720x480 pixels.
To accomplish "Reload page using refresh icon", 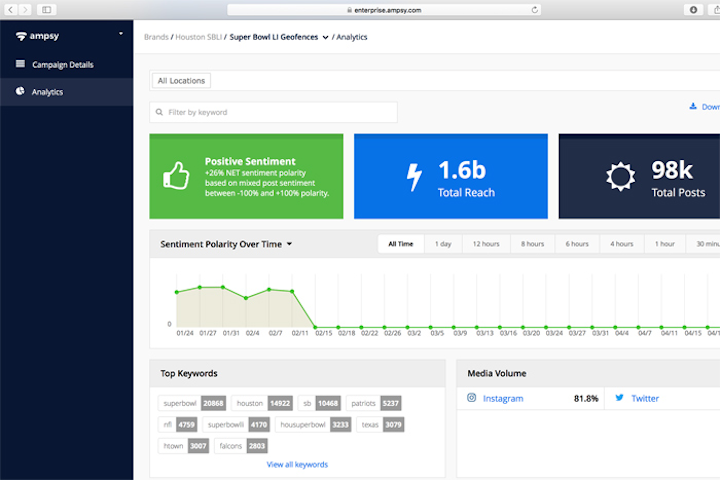I will (x=534, y=10).
